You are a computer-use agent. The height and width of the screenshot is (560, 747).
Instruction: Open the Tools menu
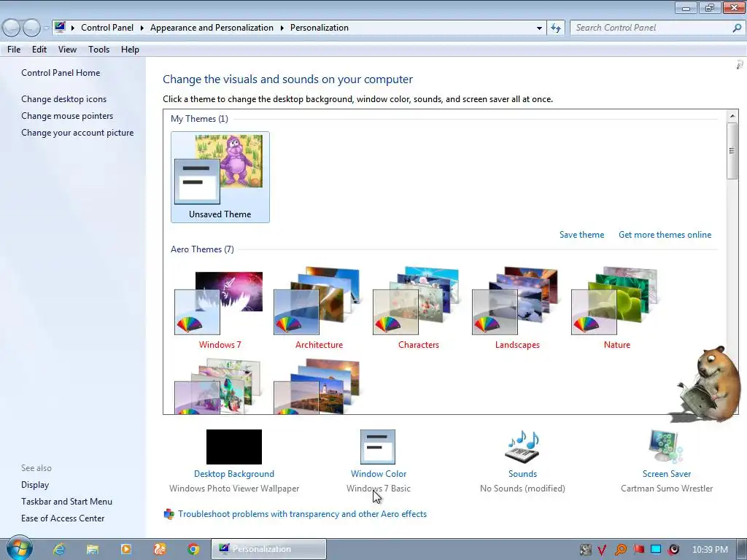click(x=98, y=50)
